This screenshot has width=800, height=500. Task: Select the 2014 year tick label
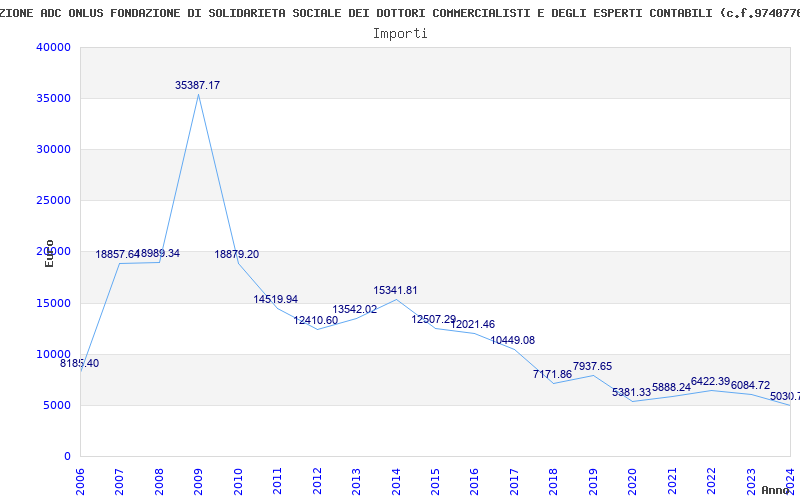click(x=396, y=481)
